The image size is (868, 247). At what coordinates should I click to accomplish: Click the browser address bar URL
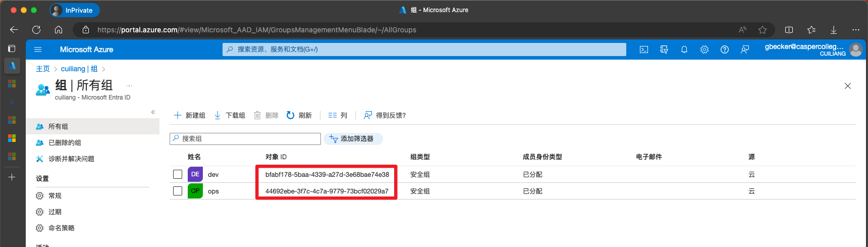[257, 30]
